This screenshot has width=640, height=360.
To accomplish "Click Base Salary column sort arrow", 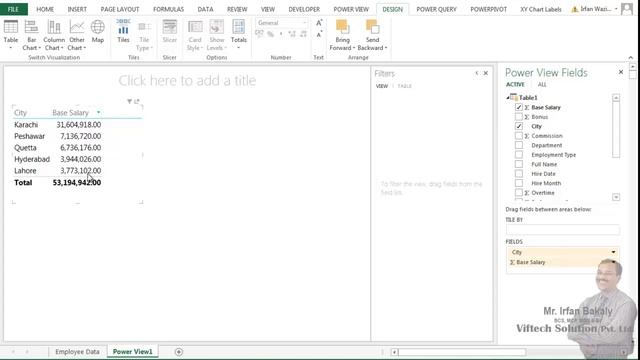I will [98, 112].
